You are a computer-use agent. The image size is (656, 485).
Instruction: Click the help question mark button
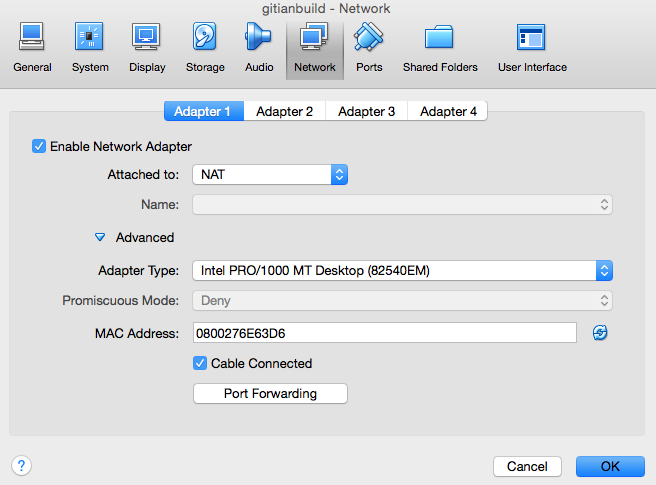click(21, 465)
